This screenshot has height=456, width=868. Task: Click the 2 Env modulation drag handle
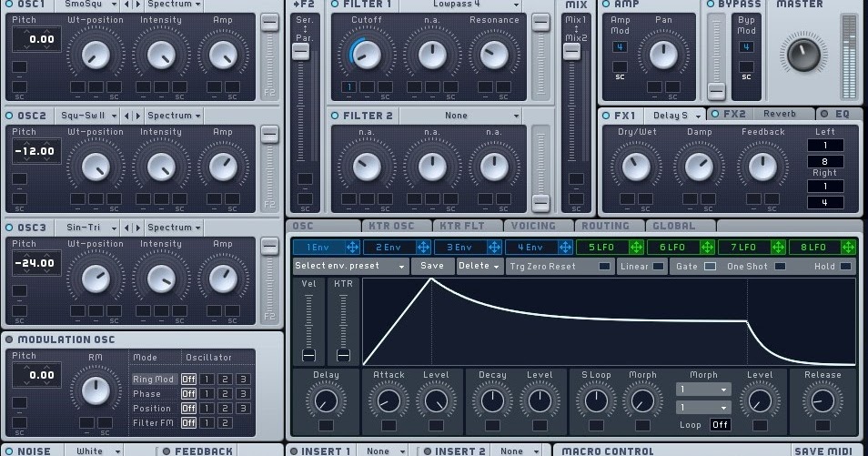[x=423, y=248]
